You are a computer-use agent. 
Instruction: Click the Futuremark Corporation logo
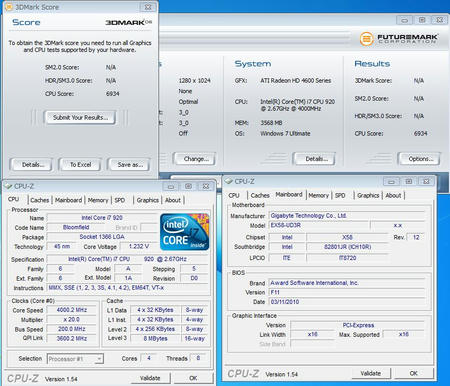pos(399,39)
